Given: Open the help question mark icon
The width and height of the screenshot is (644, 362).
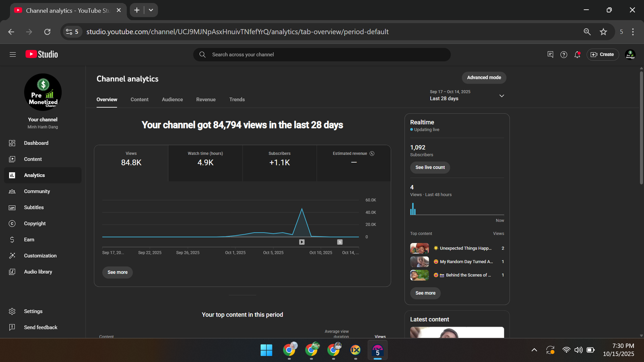Looking at the screenshot, I should click(563, 55).
